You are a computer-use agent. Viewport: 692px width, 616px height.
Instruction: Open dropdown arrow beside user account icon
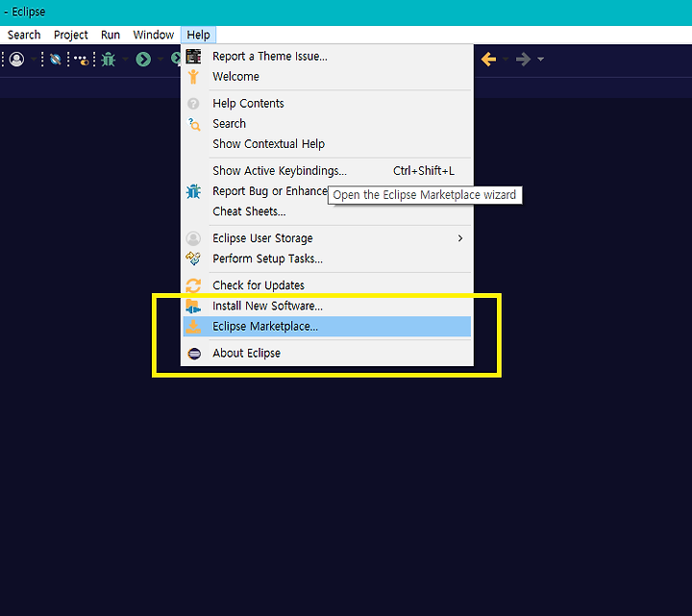coord(33,60)
